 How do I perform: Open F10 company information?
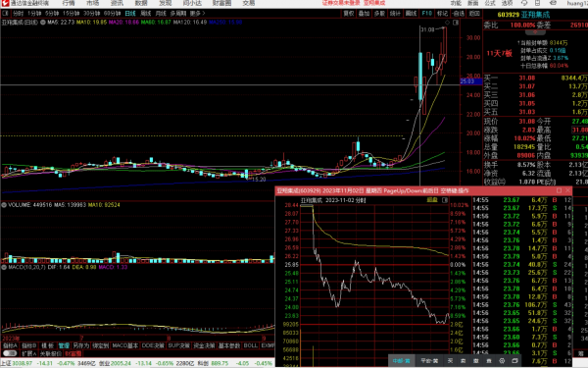(426, 13)
